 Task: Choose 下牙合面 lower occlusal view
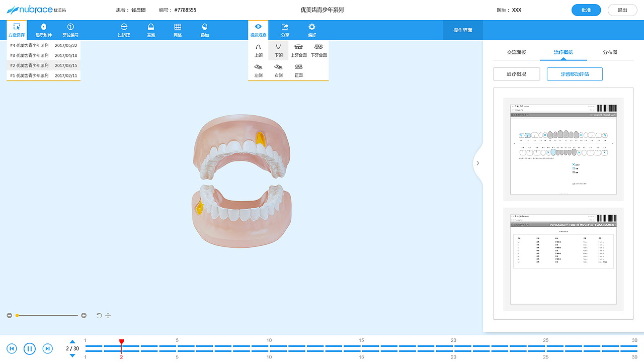[x=318, y=50]
